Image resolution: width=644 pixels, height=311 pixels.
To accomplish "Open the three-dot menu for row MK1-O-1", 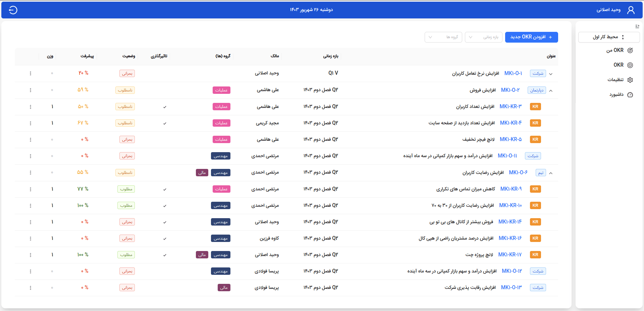I will [x=31, y=73].
